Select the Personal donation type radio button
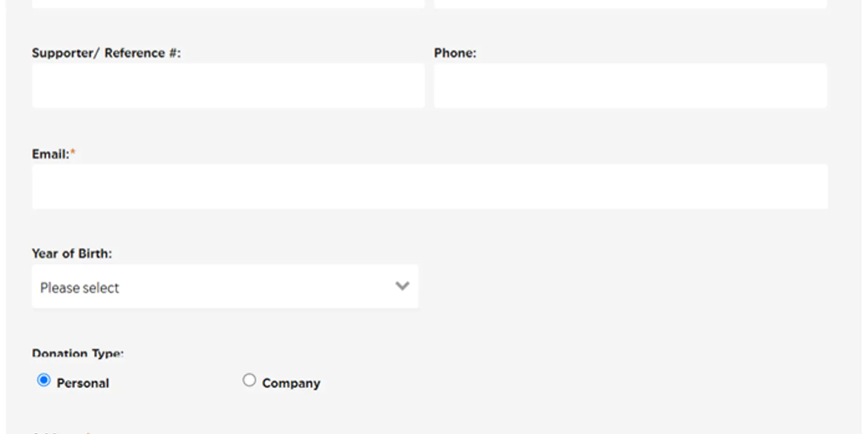 point(44,381)
